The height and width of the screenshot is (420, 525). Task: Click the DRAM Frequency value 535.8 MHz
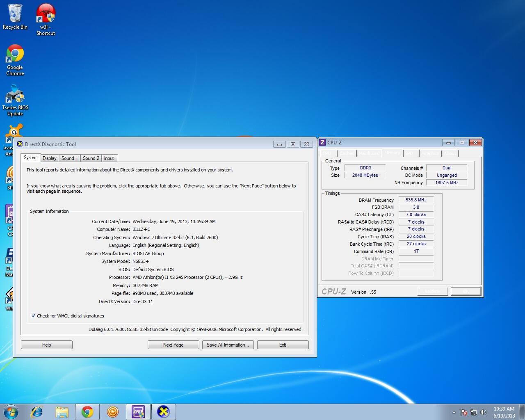pyautogui.click(x=416, y=200)
